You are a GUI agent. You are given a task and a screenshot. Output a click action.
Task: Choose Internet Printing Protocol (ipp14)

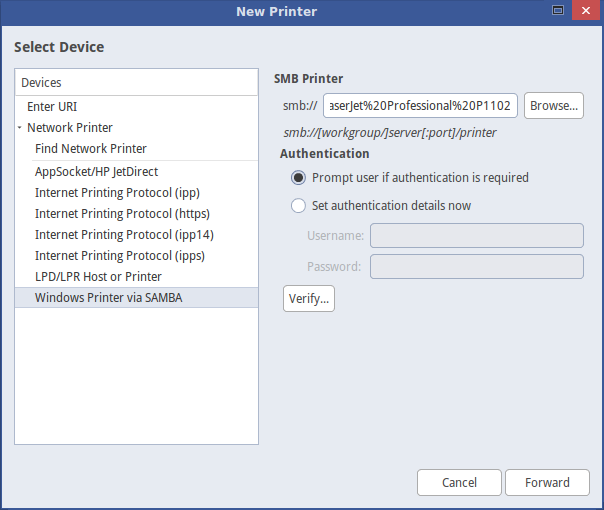click(124, 234)
